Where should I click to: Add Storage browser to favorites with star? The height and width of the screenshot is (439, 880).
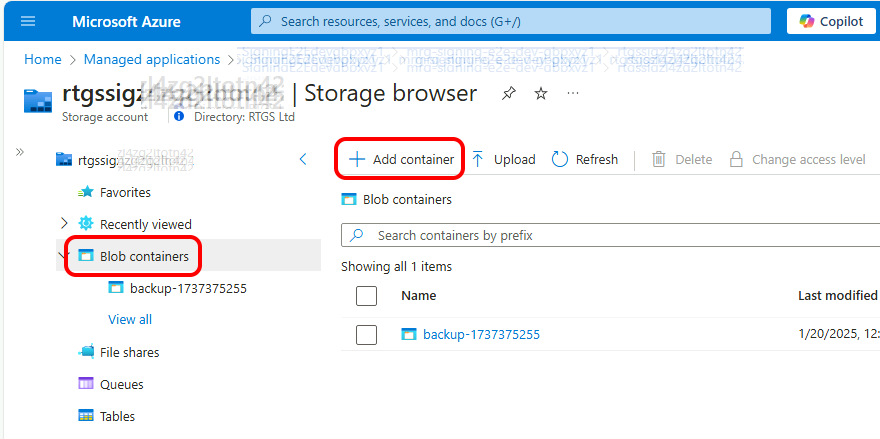click(540, 94)
